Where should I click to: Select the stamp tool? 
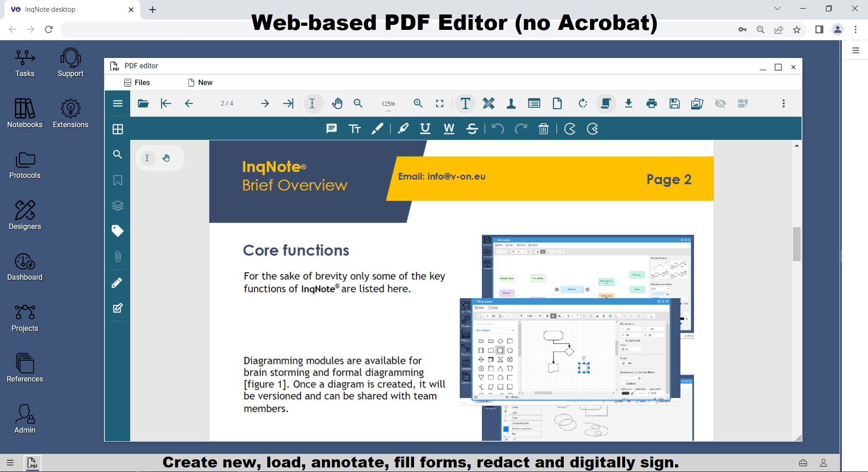(x=511, y=104)
